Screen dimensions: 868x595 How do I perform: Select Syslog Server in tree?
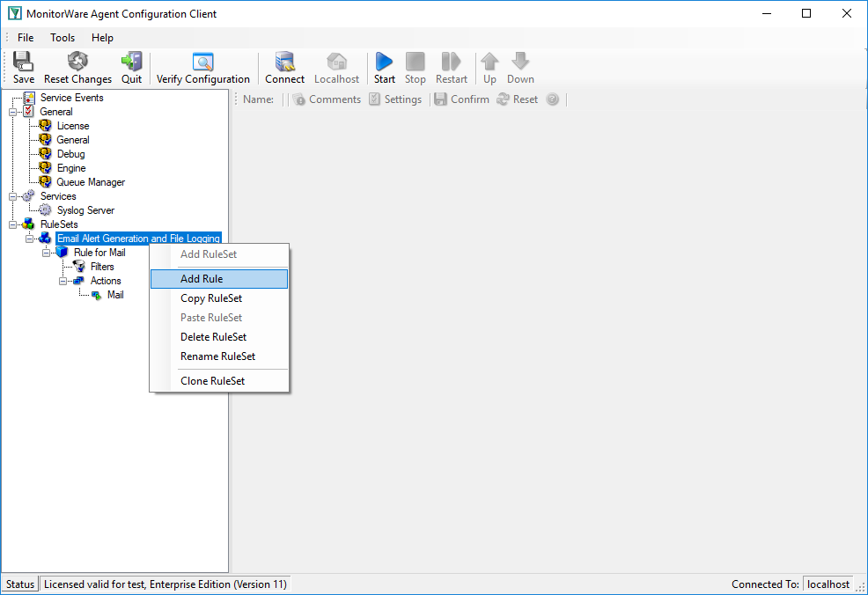(x=85, y=210)
